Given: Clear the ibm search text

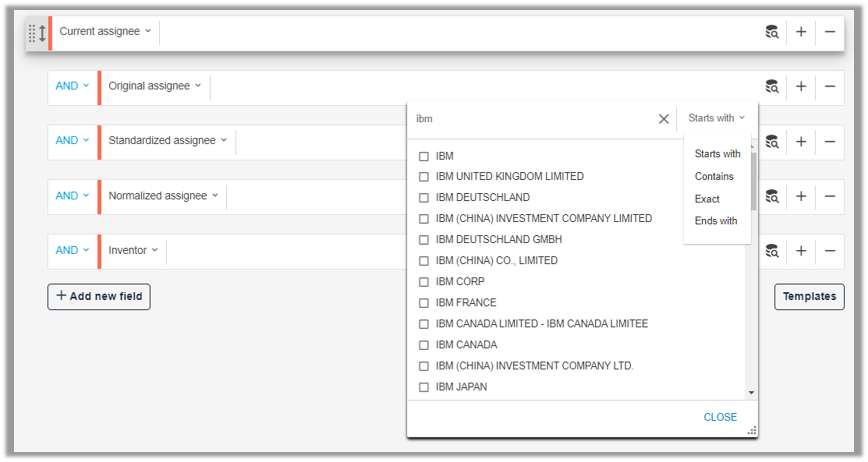Looking at the screenshot, I should click(664, 119).
